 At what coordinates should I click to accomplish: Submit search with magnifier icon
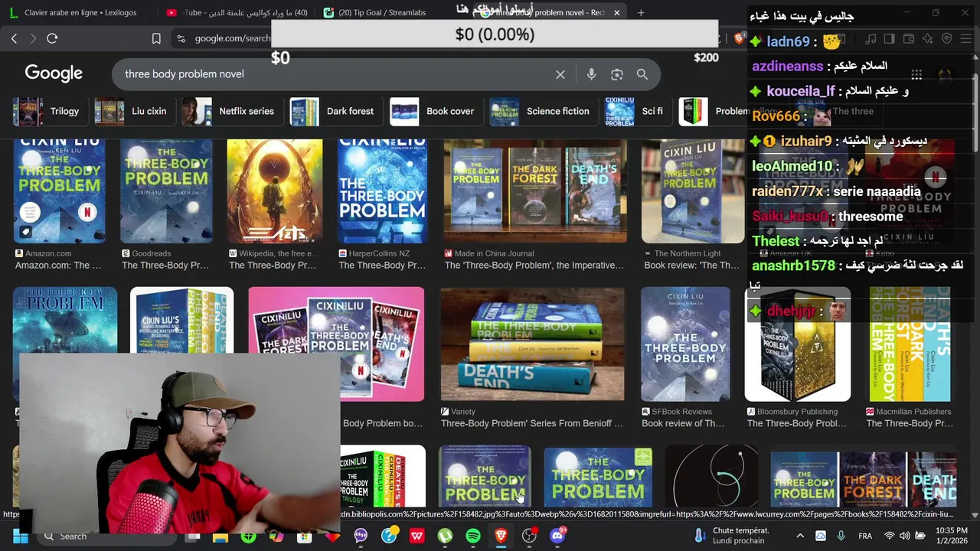(642, 74)
